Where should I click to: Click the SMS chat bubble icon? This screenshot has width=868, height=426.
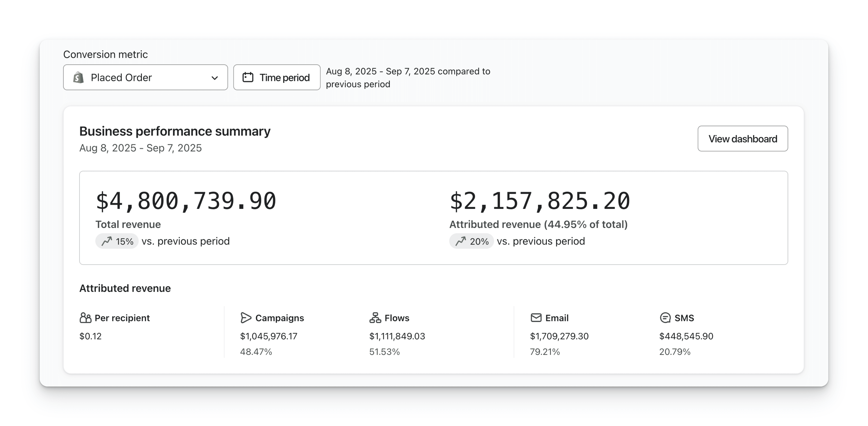(665, 318)
